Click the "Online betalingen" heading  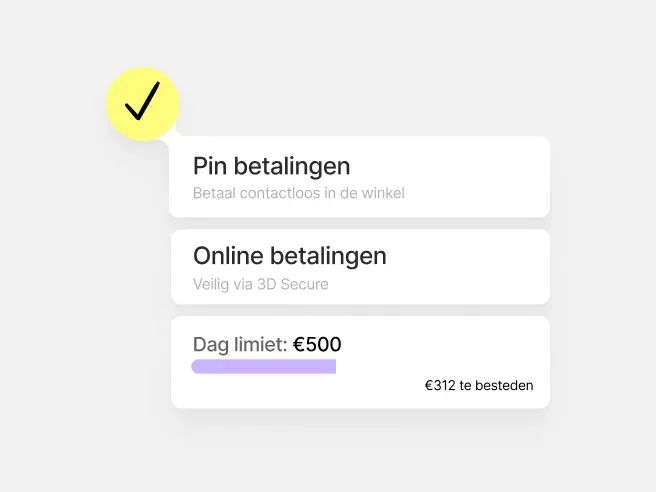click(290, 256)
